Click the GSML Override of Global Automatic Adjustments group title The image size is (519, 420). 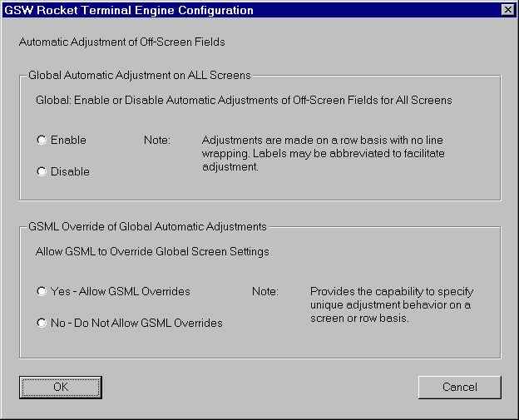[x=147, y=227]
